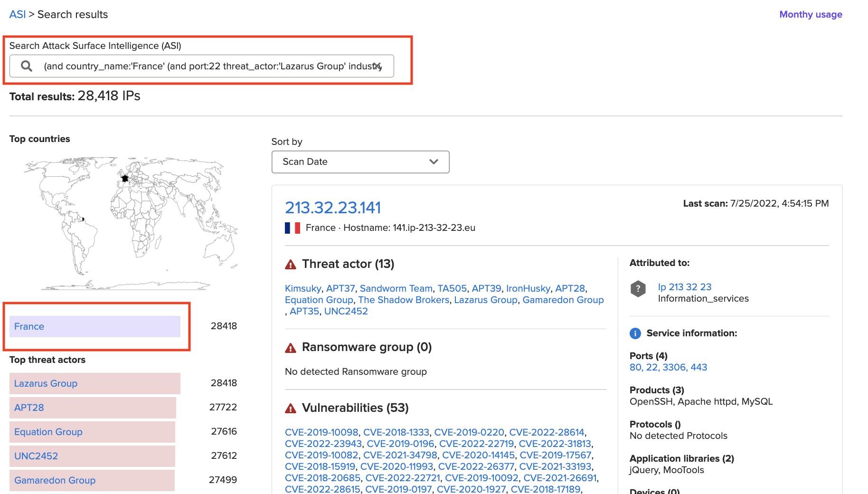The image size is (868, 494).
Task: Open port 3306 link
Action: (x=674, y=367)
